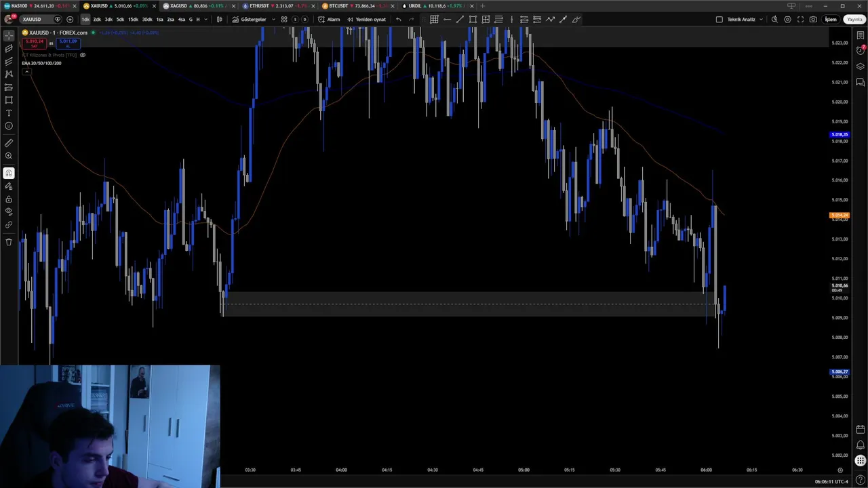
Task: Click the trash remove objects icon
Action: pos(9,242)
